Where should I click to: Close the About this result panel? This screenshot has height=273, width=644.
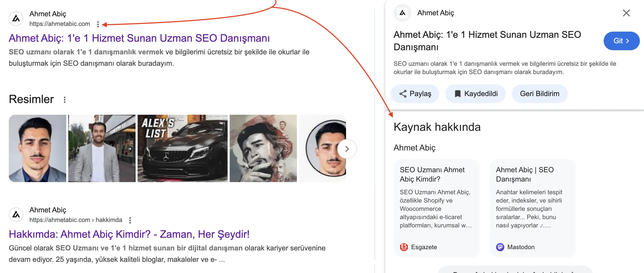coord(626,13)
